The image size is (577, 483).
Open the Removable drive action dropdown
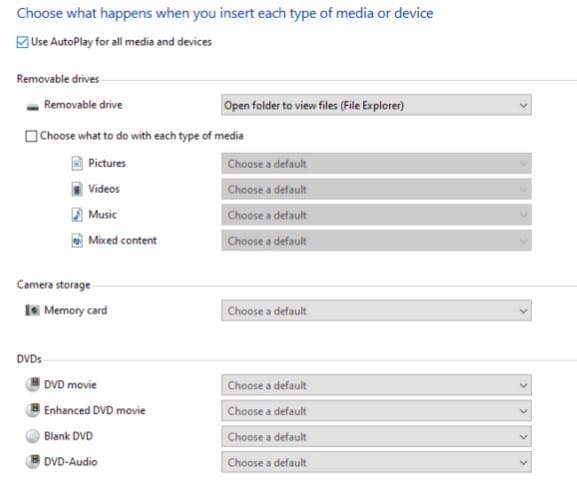point(376,105)
